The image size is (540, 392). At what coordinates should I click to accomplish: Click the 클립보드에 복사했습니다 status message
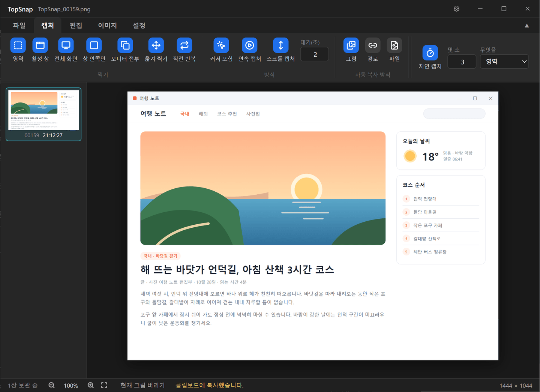pos(210,385)
